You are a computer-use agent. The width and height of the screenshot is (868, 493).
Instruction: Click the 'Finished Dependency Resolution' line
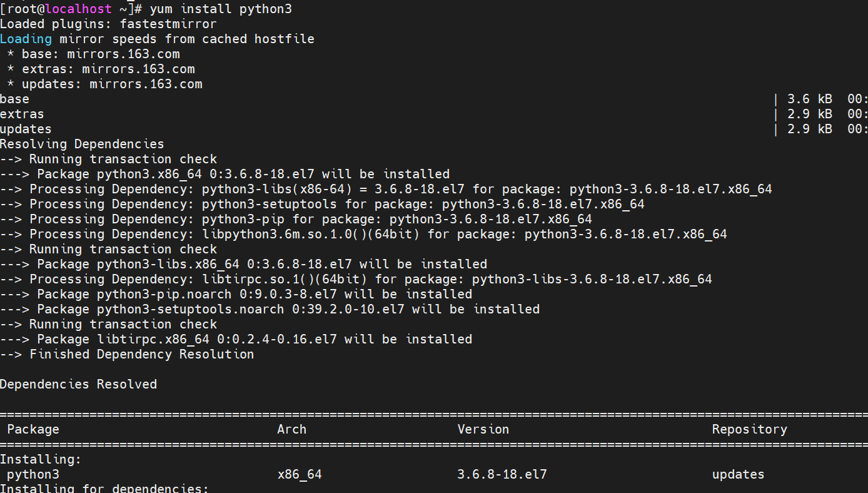pos(127,354)
